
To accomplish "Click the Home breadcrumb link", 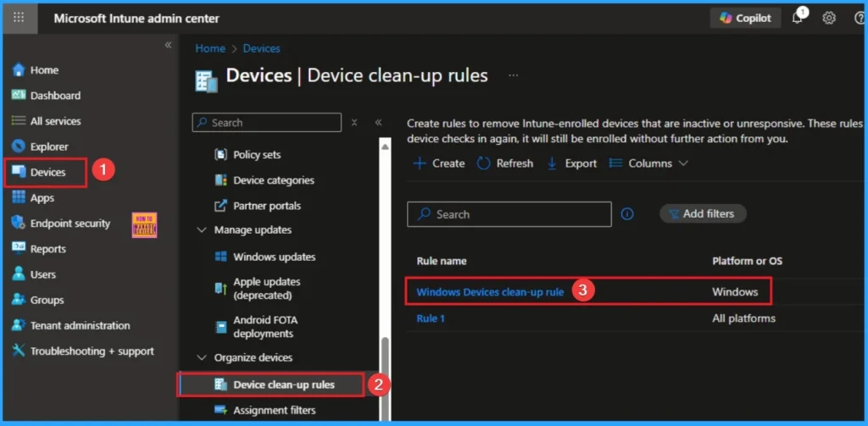I will tap(210, 48).
